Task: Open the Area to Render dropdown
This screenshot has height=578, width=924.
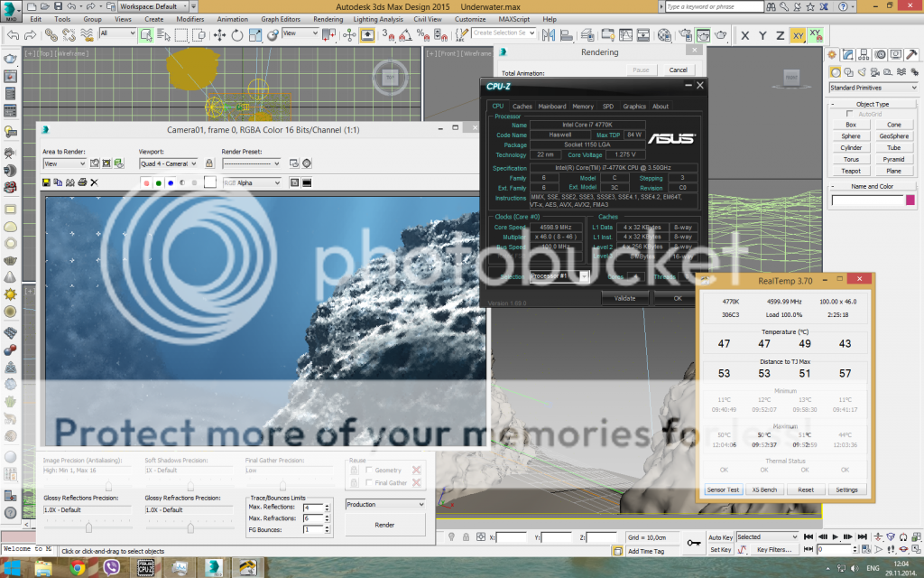Action: 64,163
